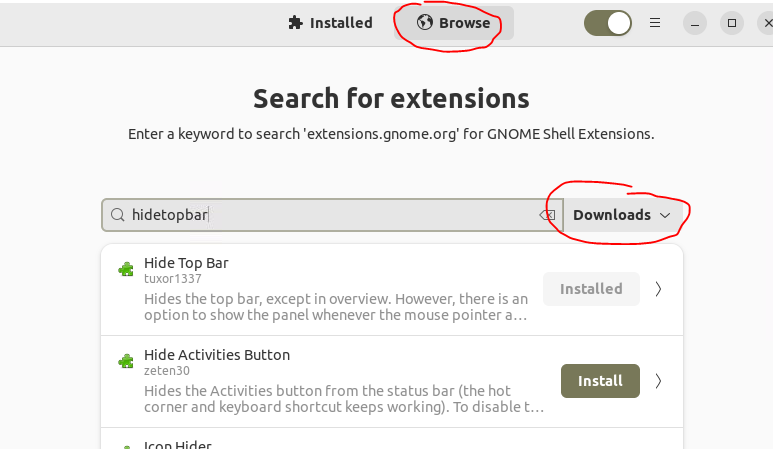The image size is (773, 449).
Task: Select the Hide Top Bar title
Action: 186,263
